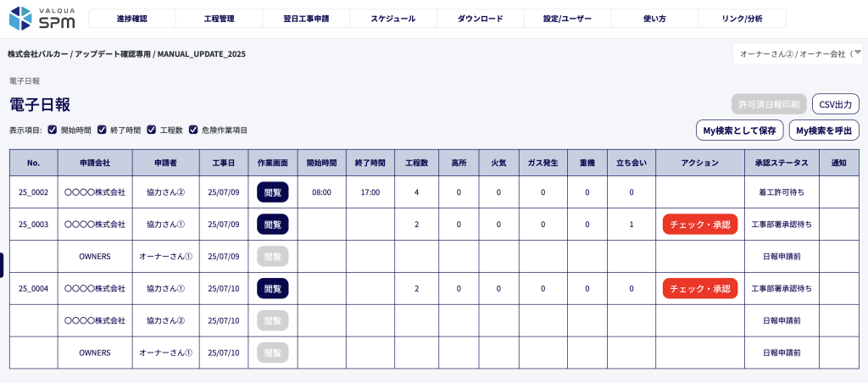Image resolution: width=868 pixels, height=383 pixels.
Task: Click the CSV出力 button
Action: tap(835, 104)
